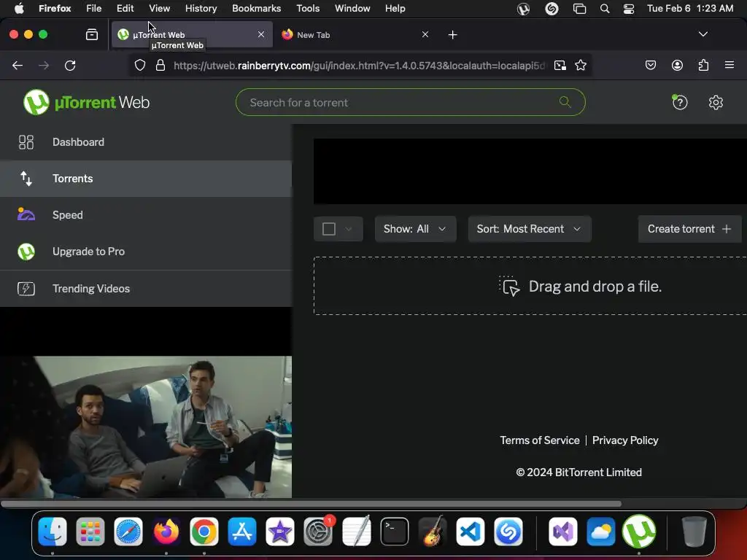Click the Drag and drop a file area

pyautogui.click(x=530, y=286)
